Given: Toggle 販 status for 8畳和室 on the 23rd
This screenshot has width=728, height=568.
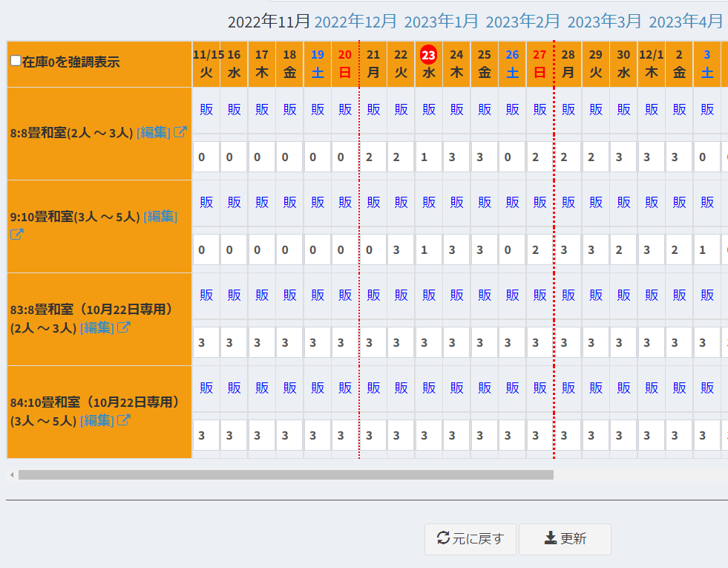Looking at the screenshot, I should coord(429,110).
